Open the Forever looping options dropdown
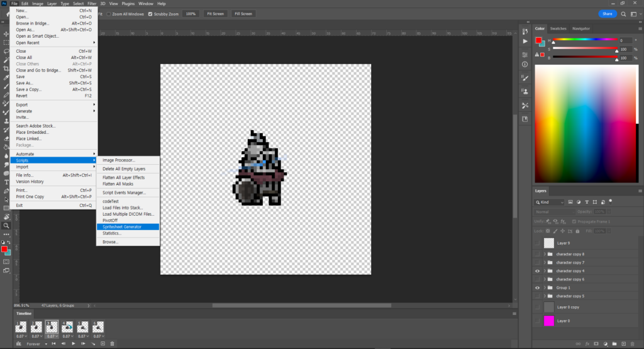 37,344
